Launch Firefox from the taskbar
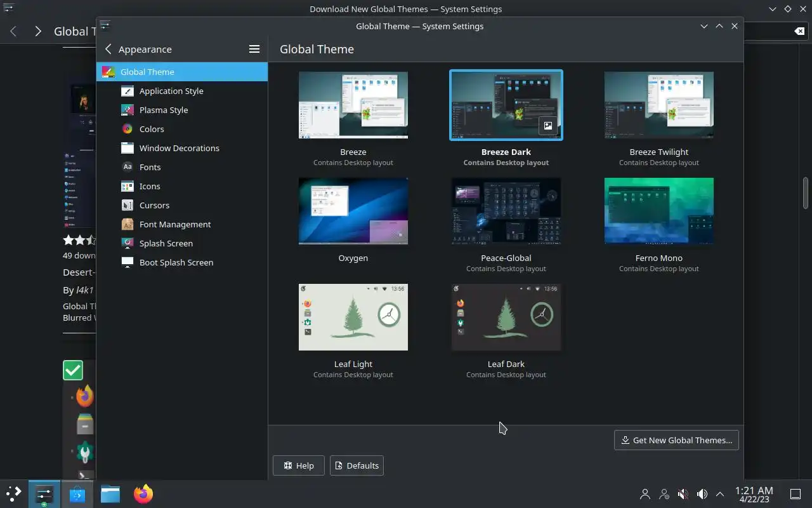Screen dimensions: 812x508 143,493
